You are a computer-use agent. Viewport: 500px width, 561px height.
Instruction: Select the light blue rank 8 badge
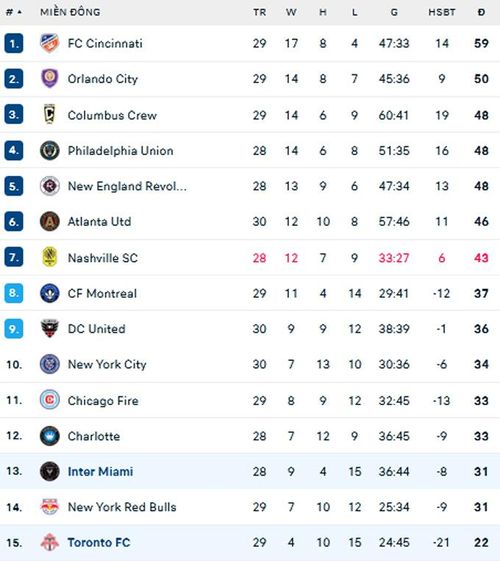click(14, 293)
